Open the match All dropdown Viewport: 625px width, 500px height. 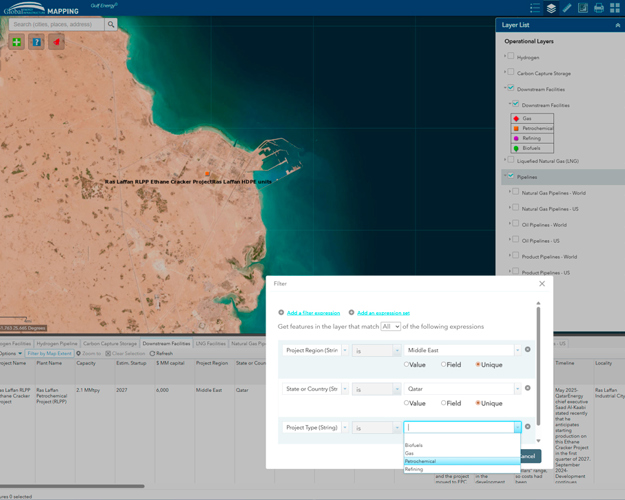tap(390, 327)
